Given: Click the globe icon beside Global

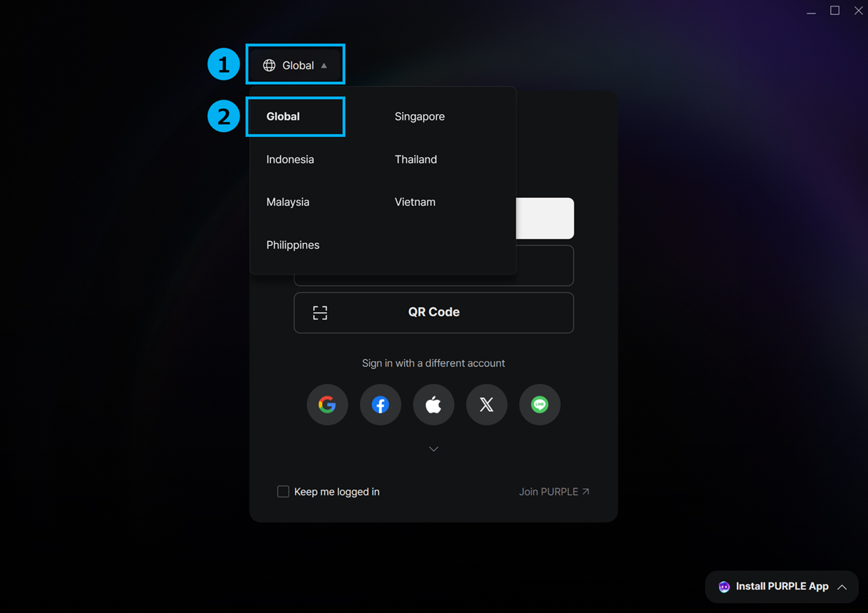Looking at the screenshot, I should point(269,66).
